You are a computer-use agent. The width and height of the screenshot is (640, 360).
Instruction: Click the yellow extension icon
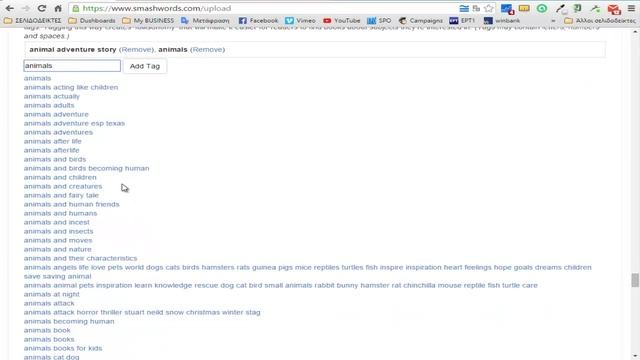pyautogui.click(x=524, y=8)
